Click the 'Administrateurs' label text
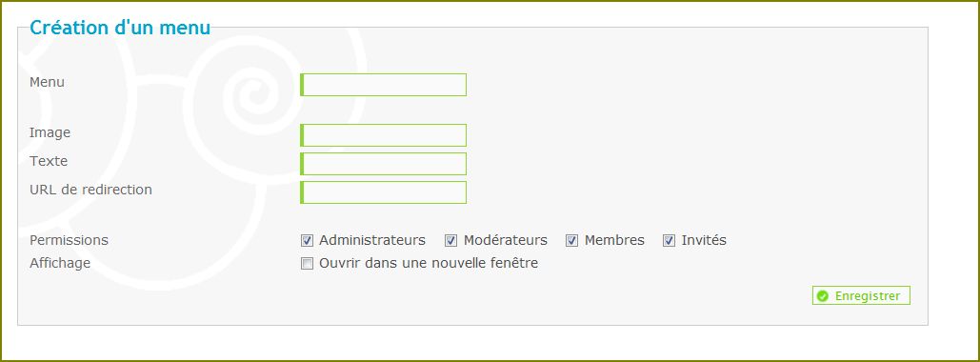 click(371, 240)
